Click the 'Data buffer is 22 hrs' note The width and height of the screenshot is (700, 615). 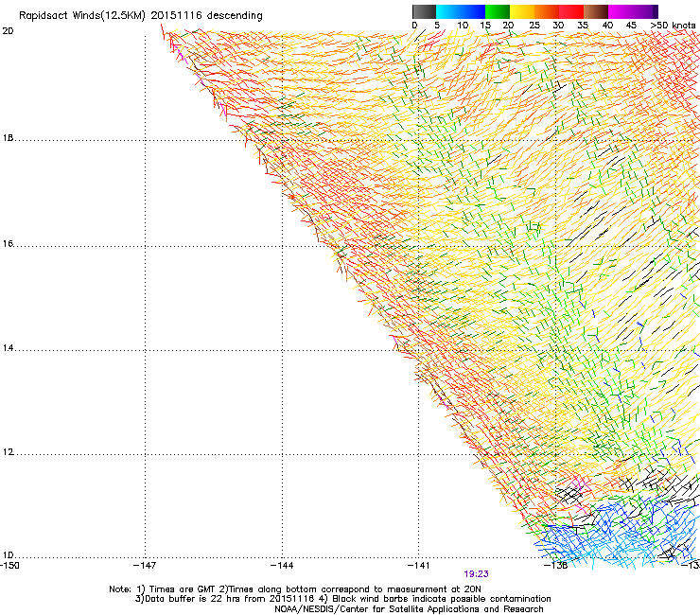click(342, 599)
